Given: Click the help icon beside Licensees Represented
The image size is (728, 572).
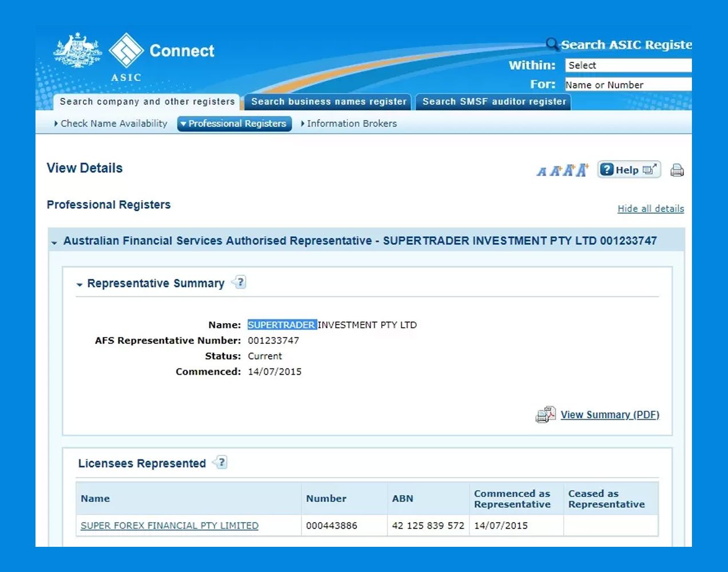Looking at the screenshot, I should pyautogui.click(x=221, y=462).
